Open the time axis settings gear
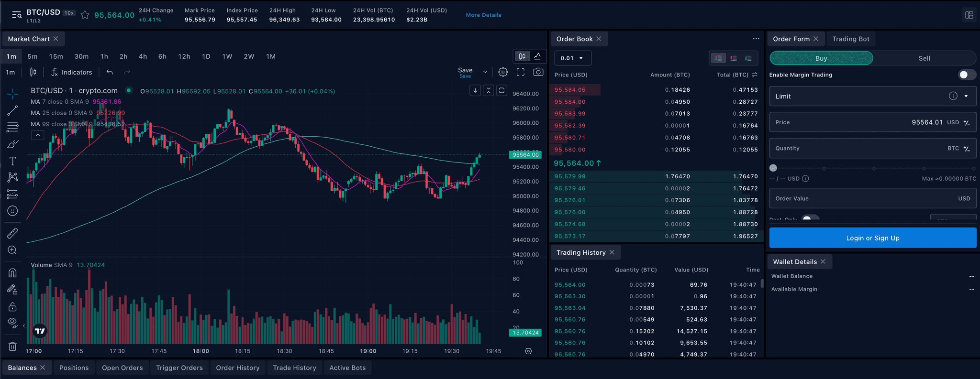980x379 pixels. [528, 351]
